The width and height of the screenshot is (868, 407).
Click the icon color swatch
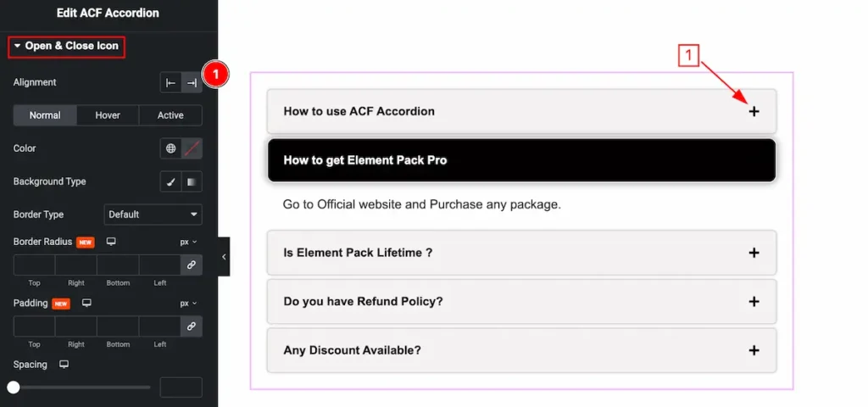(x=192, y=148)
